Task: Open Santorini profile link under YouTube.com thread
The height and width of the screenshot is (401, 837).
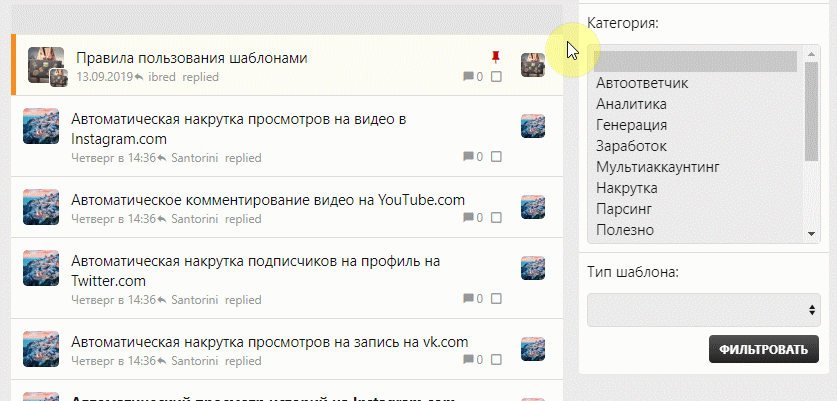Action: pos(195,219)
